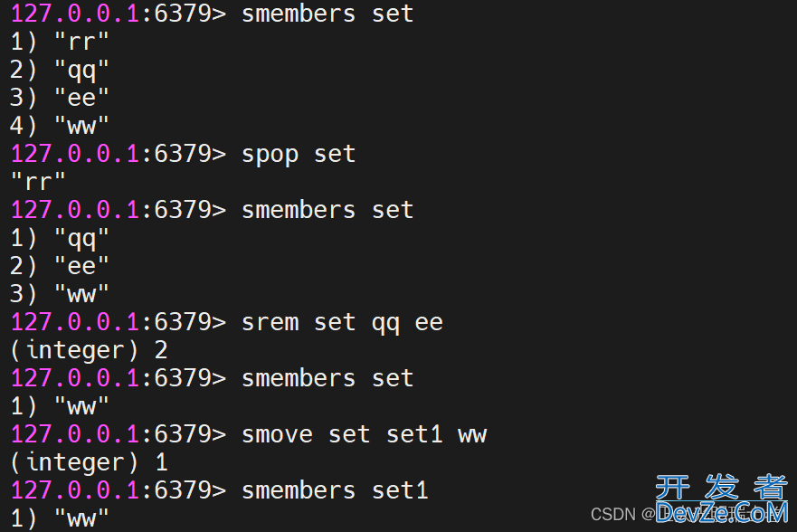Click the "(integer) 2" result line

[x=89, y=351]
